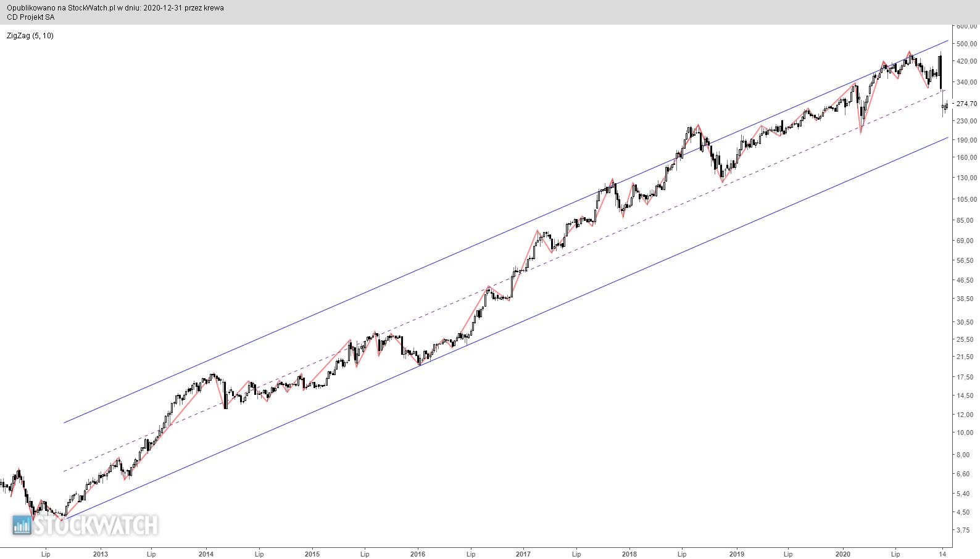Click the 600,00 price axis label
The height and width of the screenshot is (559, 980).
[966, 27]
